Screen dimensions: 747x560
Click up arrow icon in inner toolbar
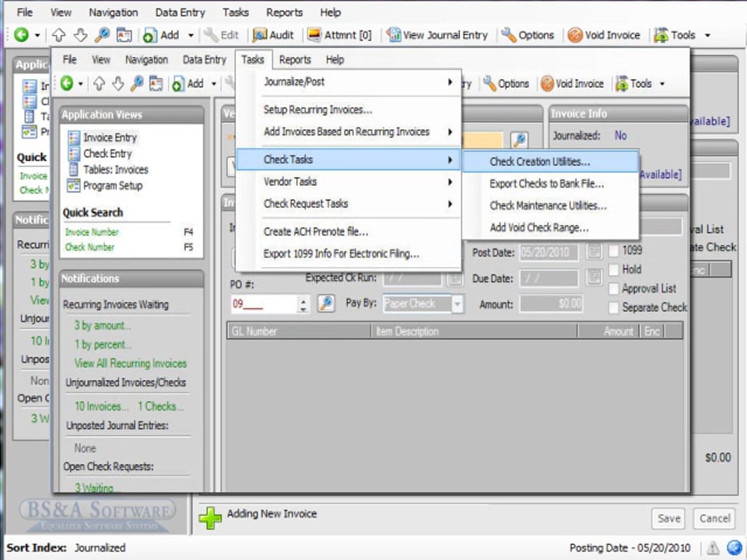pos(99,83)
